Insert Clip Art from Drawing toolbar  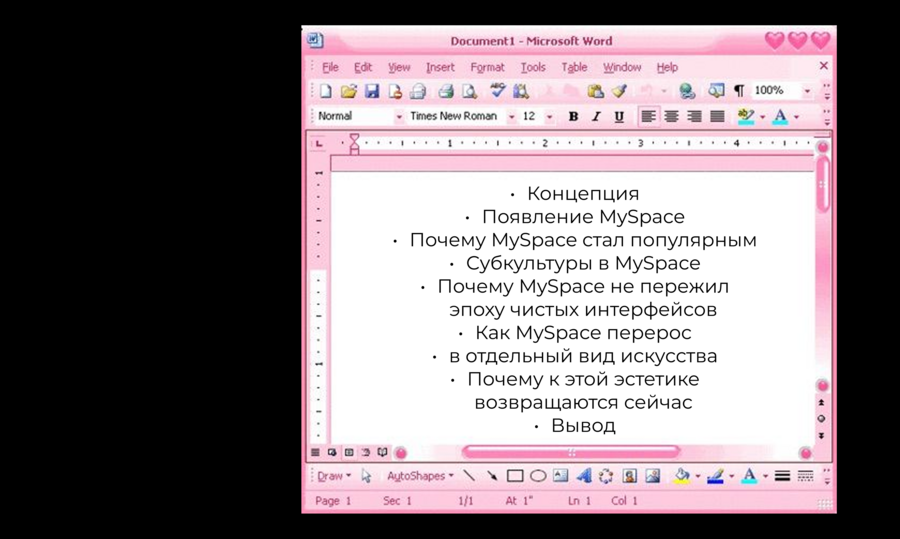coord(630,476)
